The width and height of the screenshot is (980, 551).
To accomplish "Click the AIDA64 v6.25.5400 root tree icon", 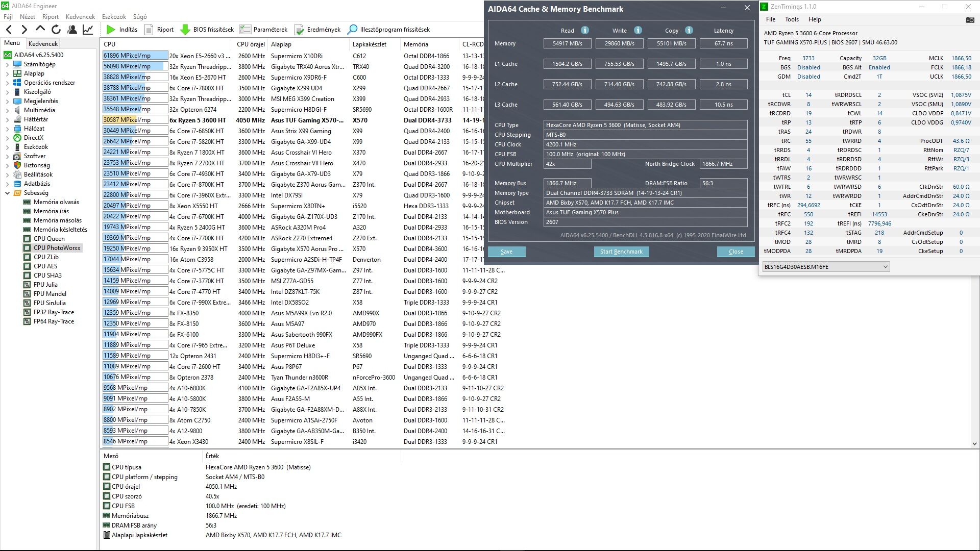I will point(8,55).
